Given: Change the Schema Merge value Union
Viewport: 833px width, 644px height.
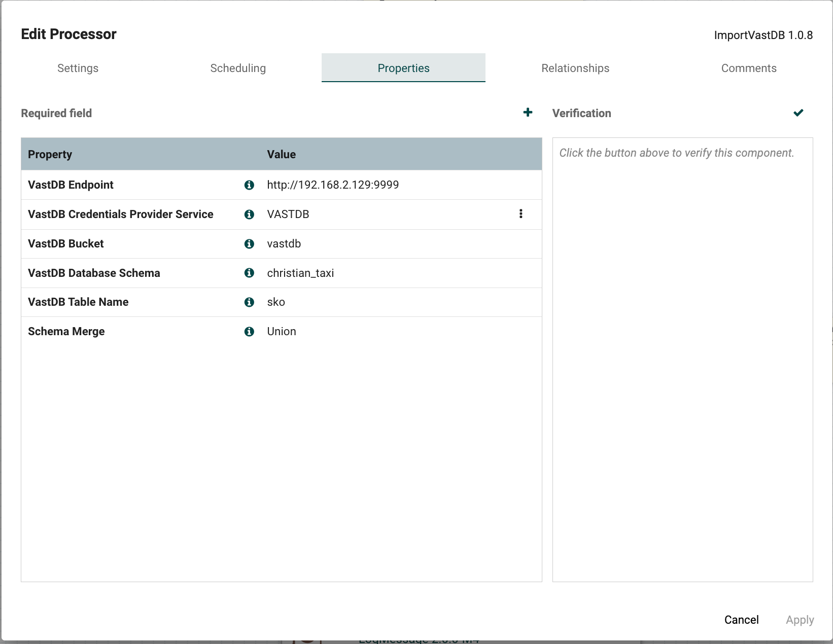Looking at the screenshot, I should (x=282, y=332).
